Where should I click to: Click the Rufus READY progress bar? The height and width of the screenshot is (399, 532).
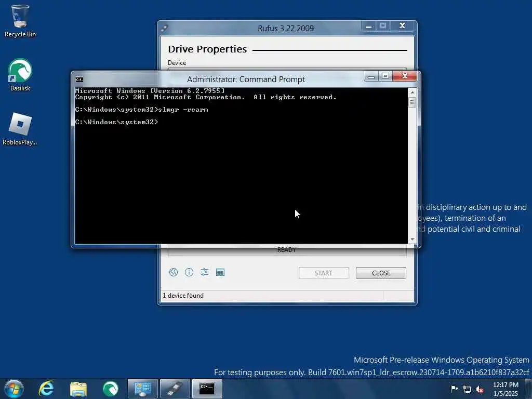[x=287, y=250]
